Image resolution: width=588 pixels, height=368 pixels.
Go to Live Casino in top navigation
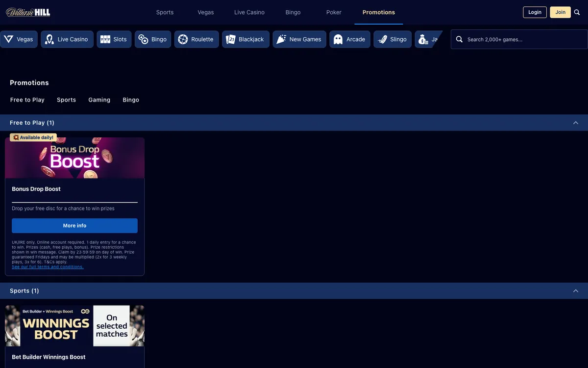click(249, 12)
